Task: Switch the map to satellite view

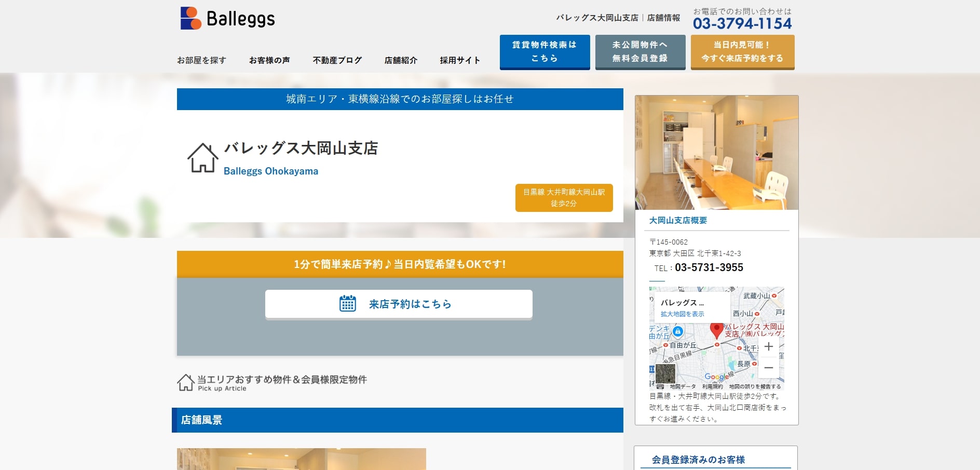Action: (x=665, y=373)
